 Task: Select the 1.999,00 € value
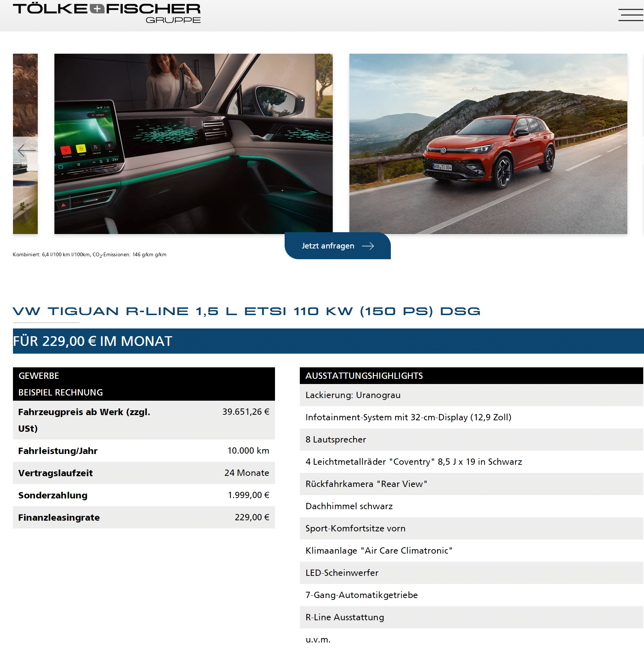[x=249, y=495]
